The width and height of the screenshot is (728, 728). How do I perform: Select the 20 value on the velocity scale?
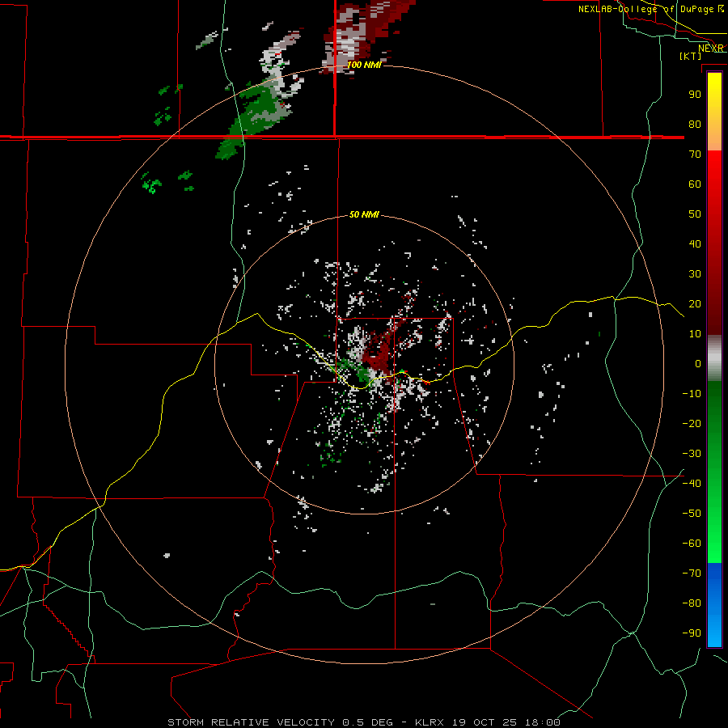(695, 303)
